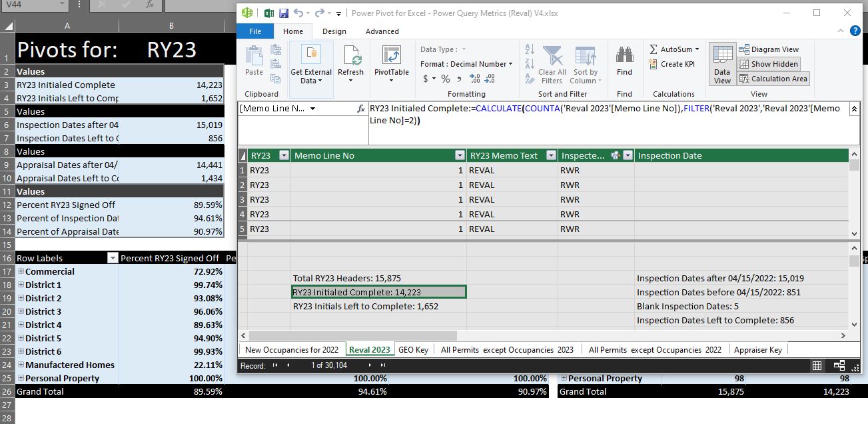Open the File menu
868x424 pixels.
[x=254, y=31]
